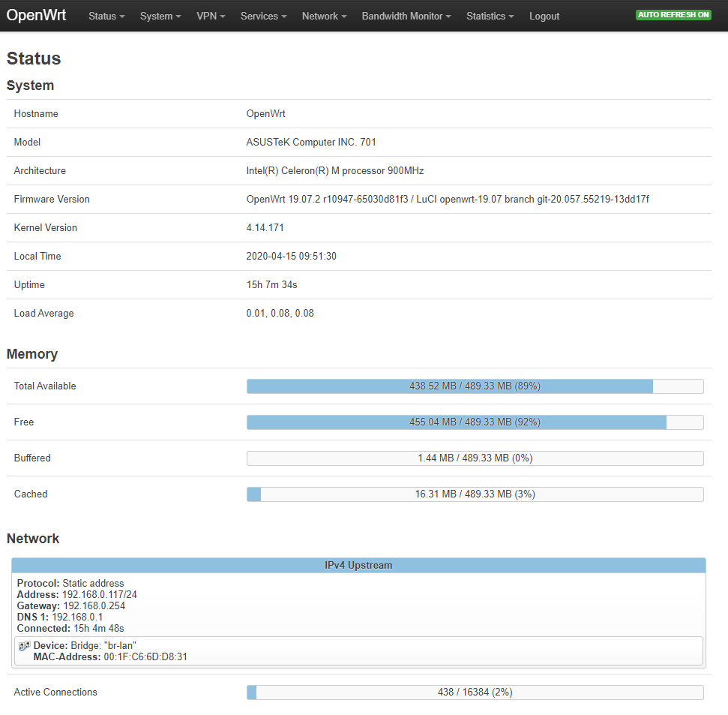Expand the System menu

coord(160,17)
